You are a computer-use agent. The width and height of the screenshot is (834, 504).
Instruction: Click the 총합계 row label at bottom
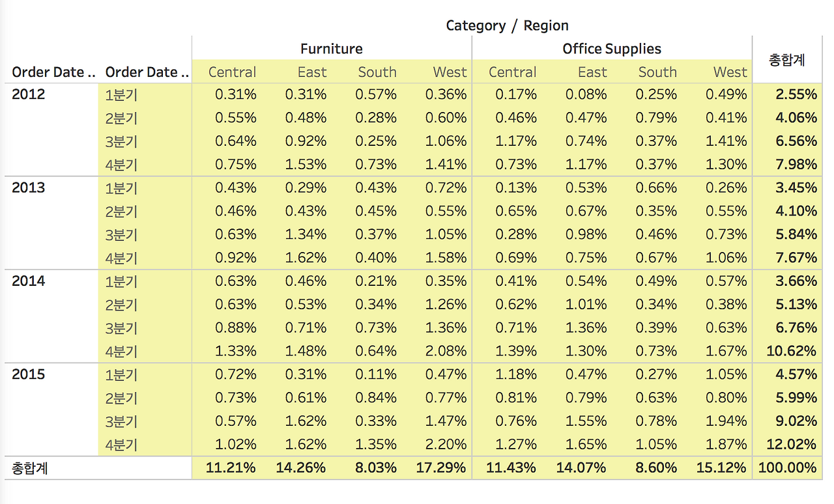30,468
